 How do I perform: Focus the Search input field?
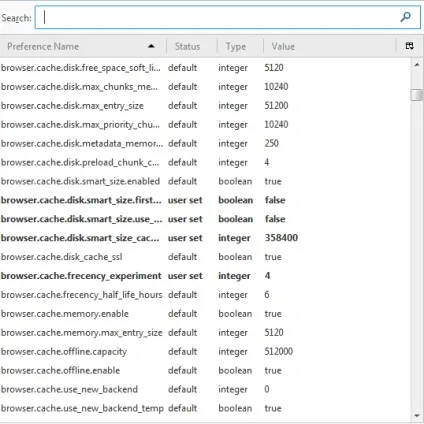(228, 17)
